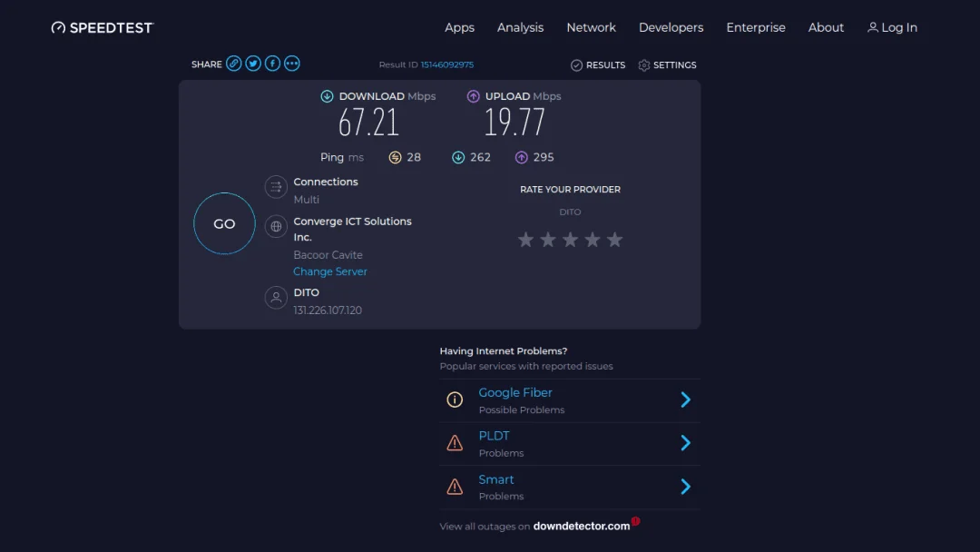The image size is (980, 552).
Task: Click the Log In link
Action: click(898, 27)
